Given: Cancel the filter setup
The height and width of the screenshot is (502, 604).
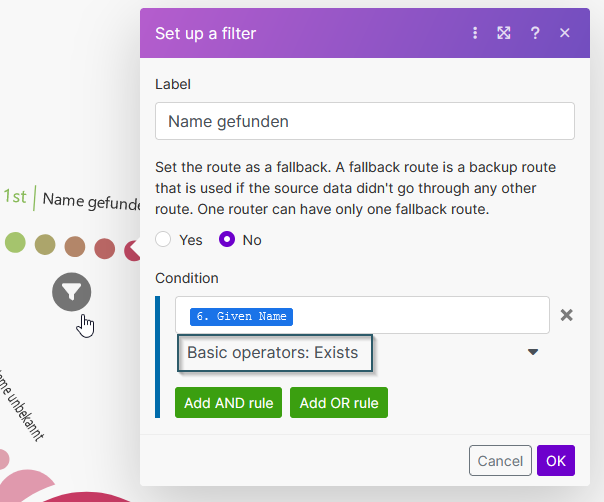Looking at the screenshot, I should [500, 461].
